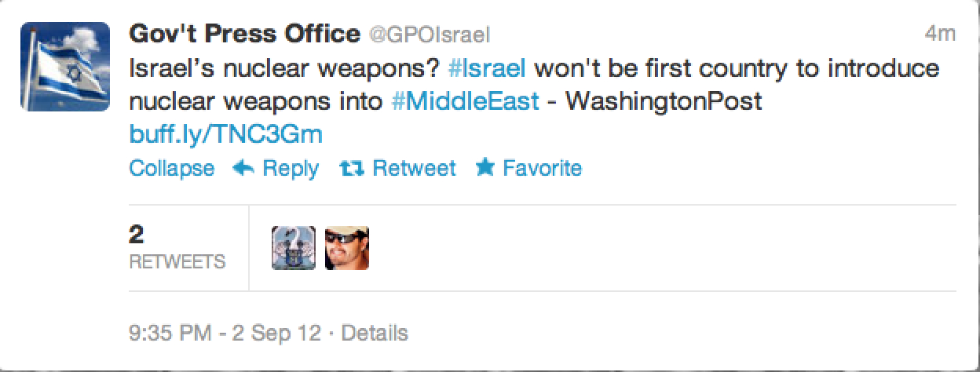Click the reply arrow icon
Screen dimensions: 980x372
[243, 168]
